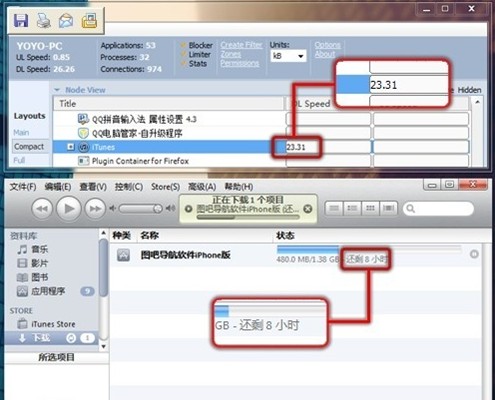The width and height of the screenshot is (495, 400).
Task: Click the Title column header
Action: pyautogui.click(x=168, y=104)
